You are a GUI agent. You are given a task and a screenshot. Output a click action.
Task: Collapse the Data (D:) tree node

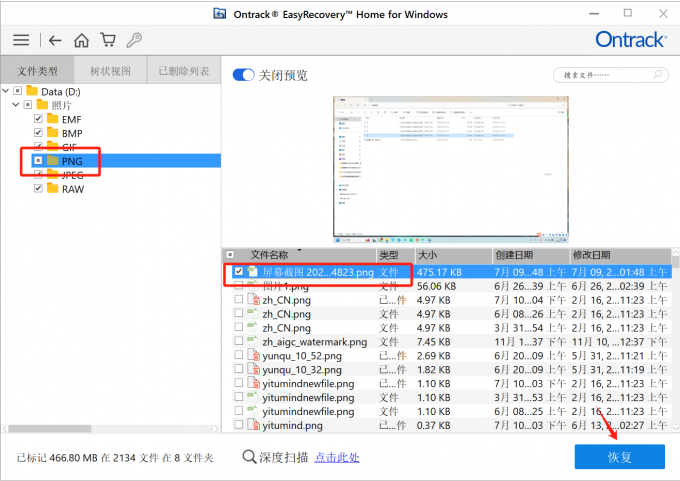[x=6, y=91]
